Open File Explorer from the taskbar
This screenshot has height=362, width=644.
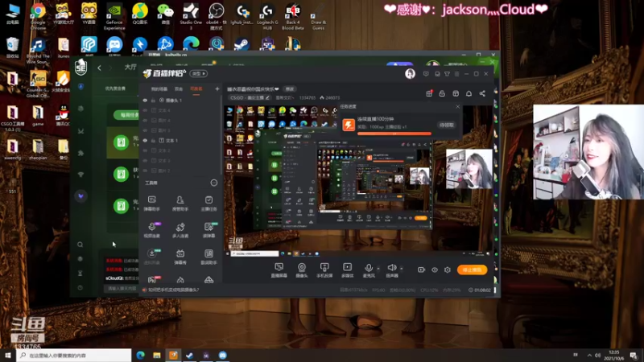point(157,355)
